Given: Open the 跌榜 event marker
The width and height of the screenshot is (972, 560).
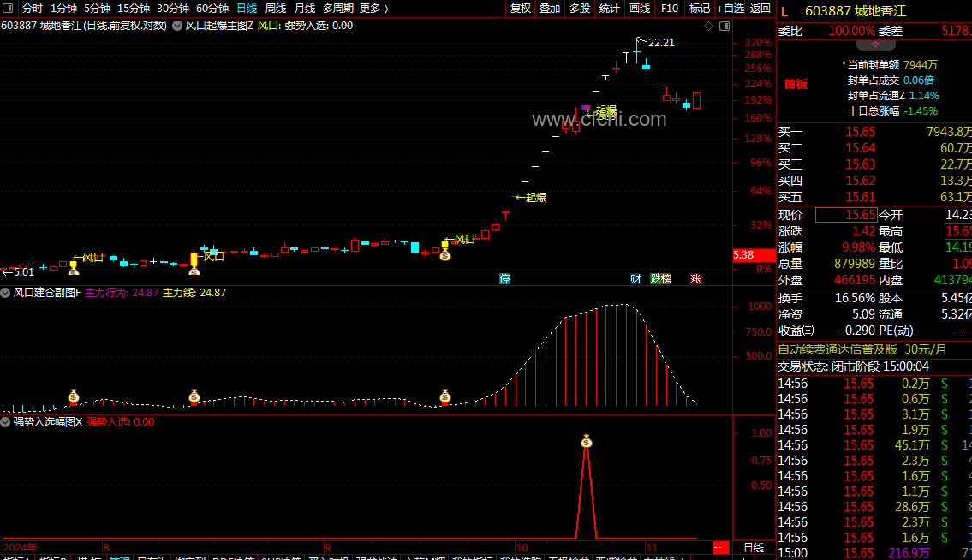Looking at the screenshot, I should (660, 279).
